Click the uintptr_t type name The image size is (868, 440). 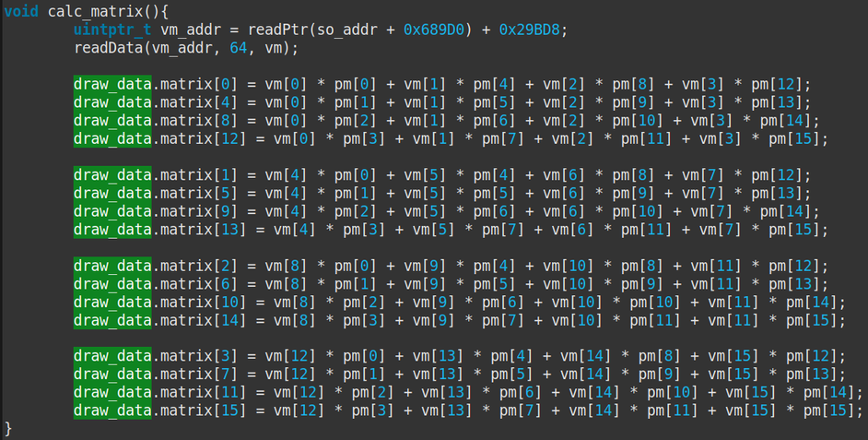(x=112, y=30)
